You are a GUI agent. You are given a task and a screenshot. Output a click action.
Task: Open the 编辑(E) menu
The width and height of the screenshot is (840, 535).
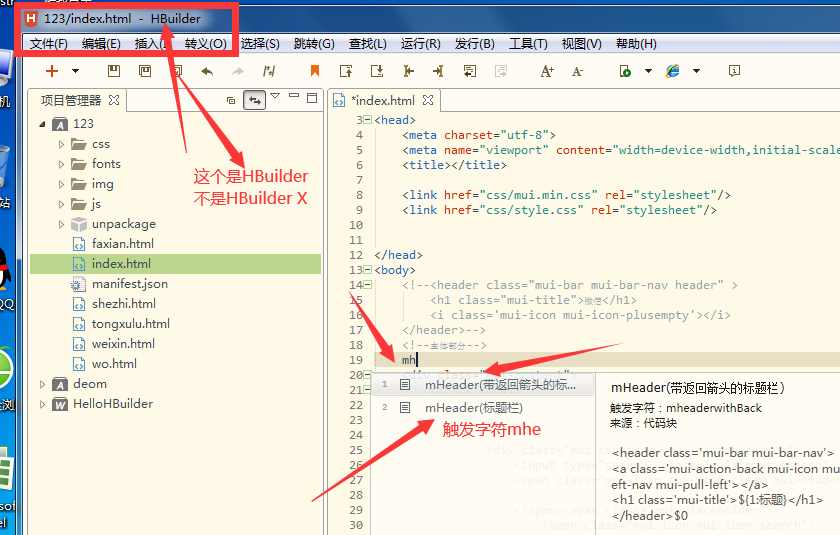[x=101, y=44]
